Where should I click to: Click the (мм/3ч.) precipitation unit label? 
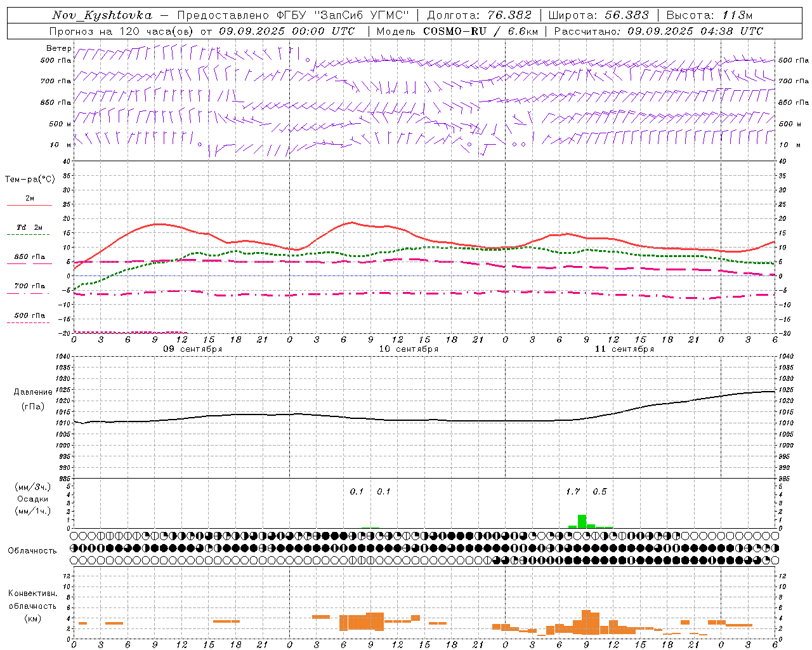[x=33, y=487]
